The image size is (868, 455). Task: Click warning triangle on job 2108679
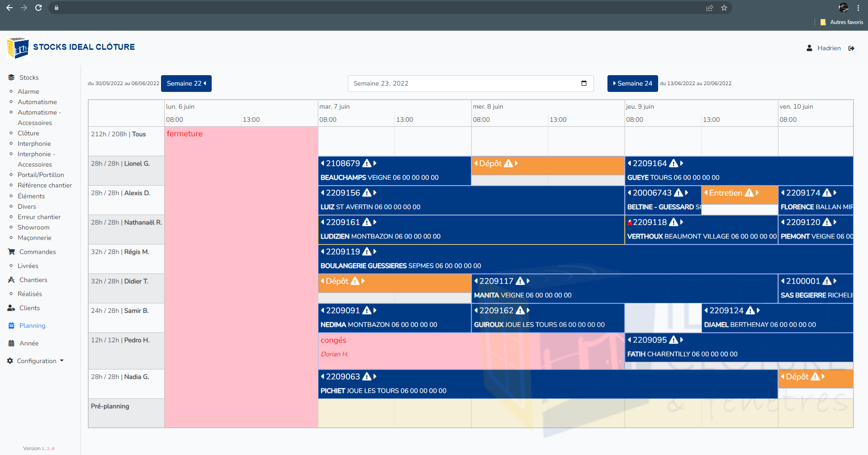(x=367, y=163)
